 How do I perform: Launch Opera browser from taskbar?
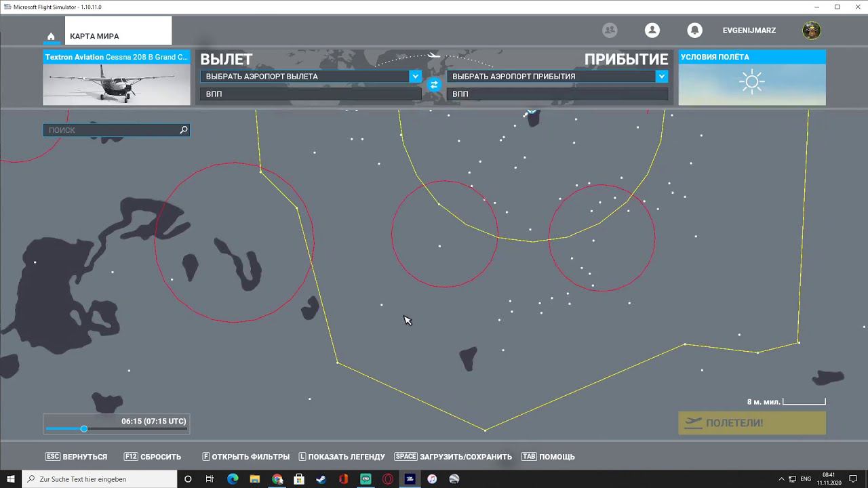coord(388,479)
